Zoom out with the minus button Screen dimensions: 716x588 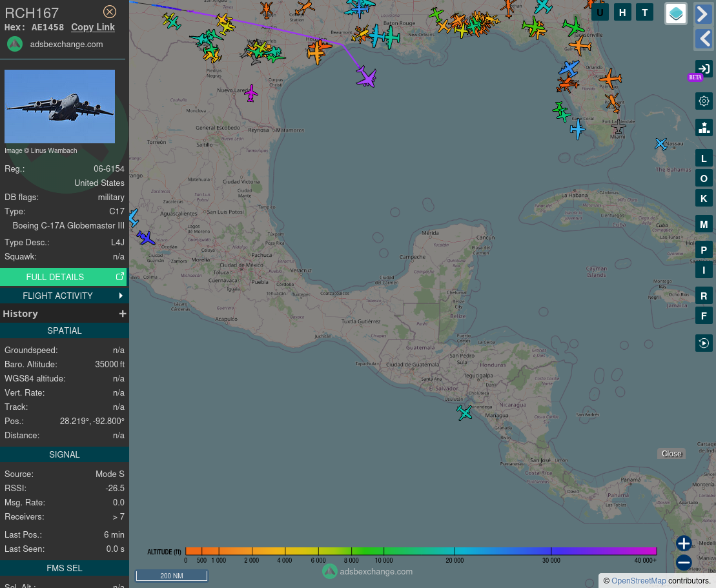click(684, 562)
